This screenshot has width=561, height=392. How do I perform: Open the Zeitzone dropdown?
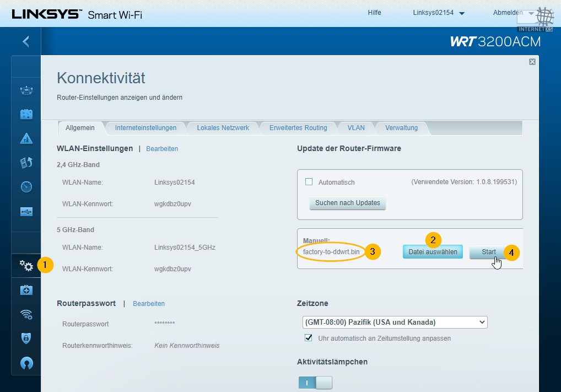tap(395, 322)
